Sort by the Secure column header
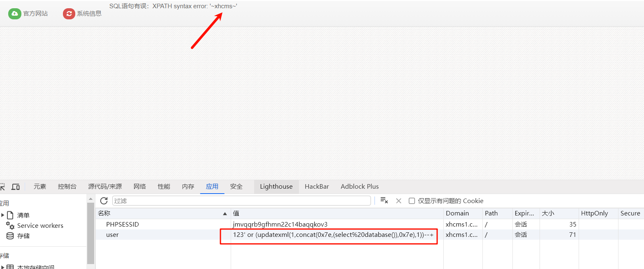The width and height of the screenshot is (644, 269). pos(631,213)
